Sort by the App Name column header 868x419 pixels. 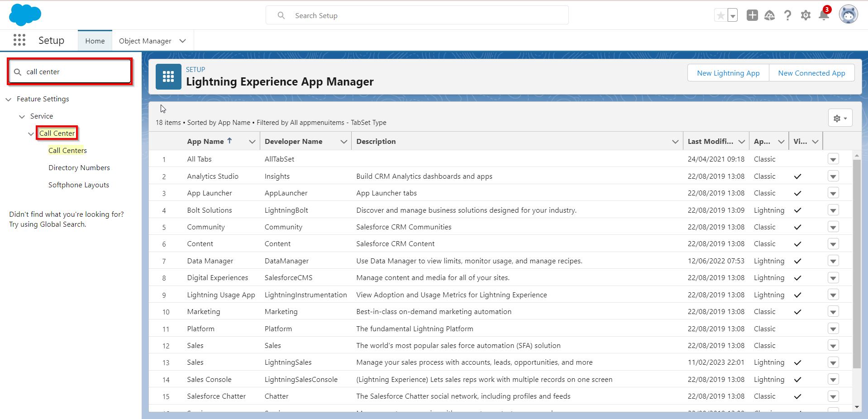point(205,141)
